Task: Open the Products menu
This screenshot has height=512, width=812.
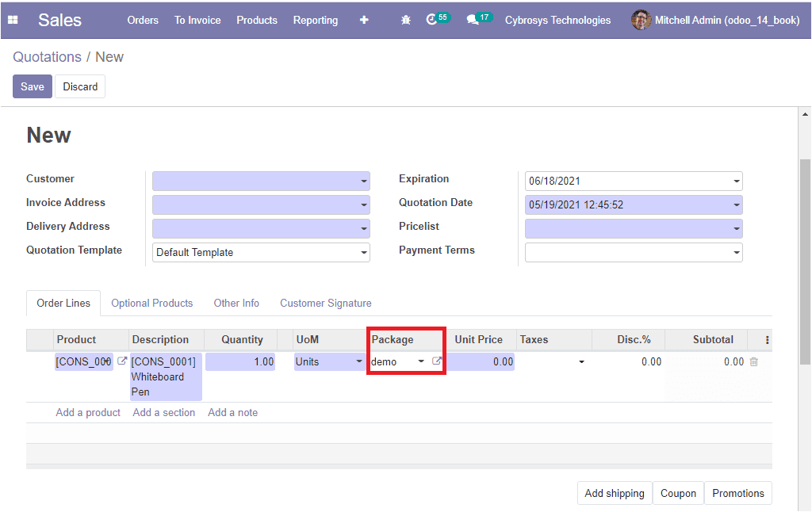Action: pos(257,20)
